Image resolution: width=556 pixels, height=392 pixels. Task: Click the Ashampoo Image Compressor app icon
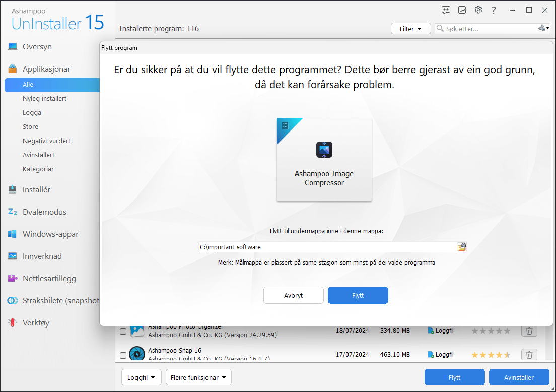tap(324, 149)
